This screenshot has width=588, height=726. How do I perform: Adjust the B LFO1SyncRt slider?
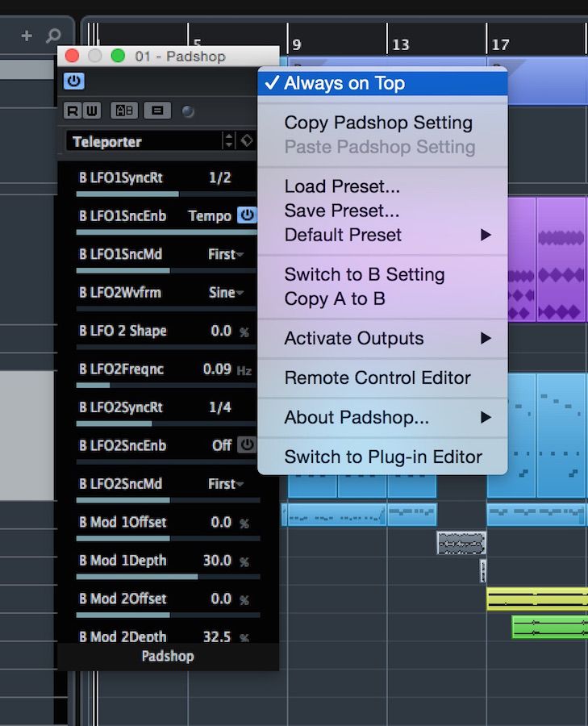pyautogui.click(x=166, y=194)
